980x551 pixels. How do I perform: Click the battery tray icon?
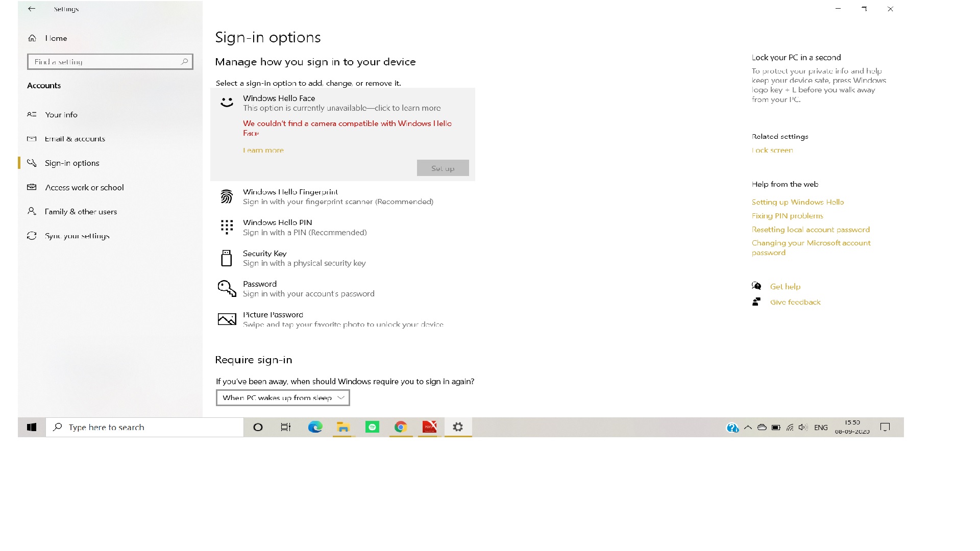point(776,428)
